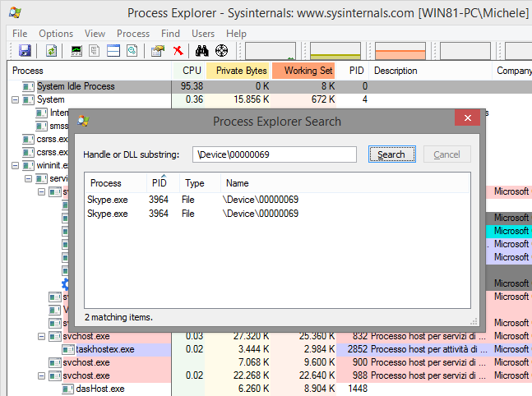Click the 95.38 CPU value
The width and height of the screenshot is (532, 396).
[x=192, y=86]
